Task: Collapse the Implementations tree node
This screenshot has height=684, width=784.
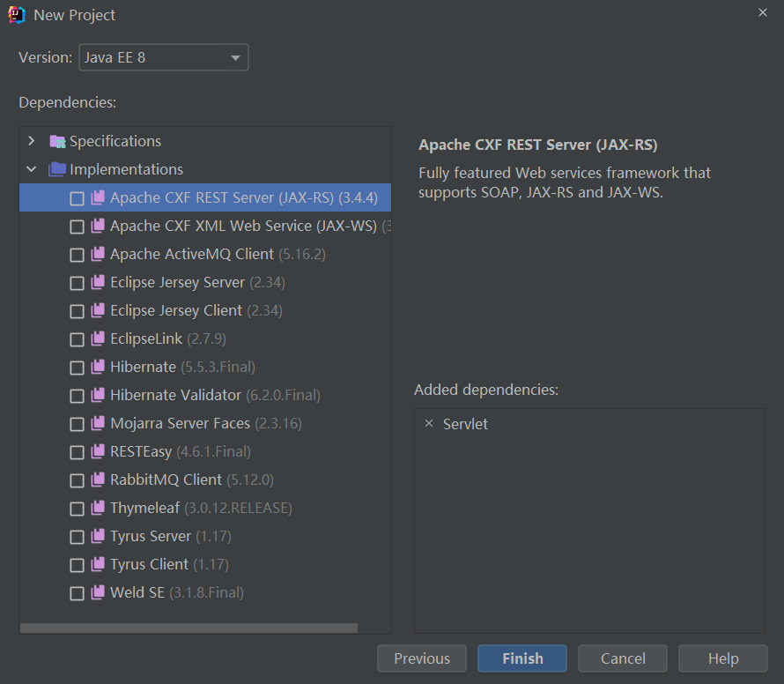Action: click(x=32, y=169)
